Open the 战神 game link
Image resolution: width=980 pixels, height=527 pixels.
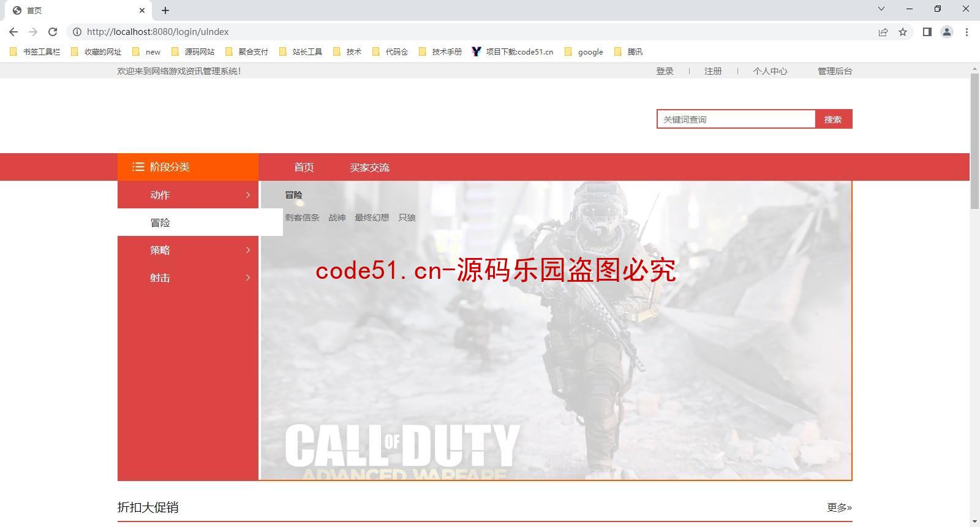(337, 218)
